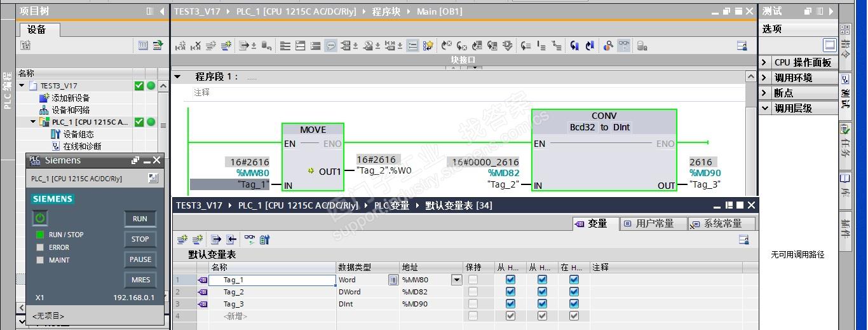Open the 任务 side tab
868x330 pixels.
coord(844,144)
